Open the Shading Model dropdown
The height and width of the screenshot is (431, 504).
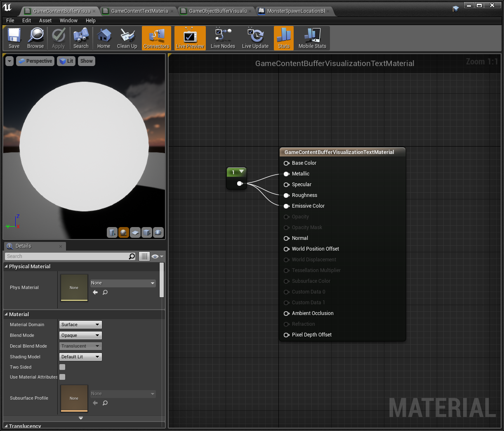click(x=80, y=356)
